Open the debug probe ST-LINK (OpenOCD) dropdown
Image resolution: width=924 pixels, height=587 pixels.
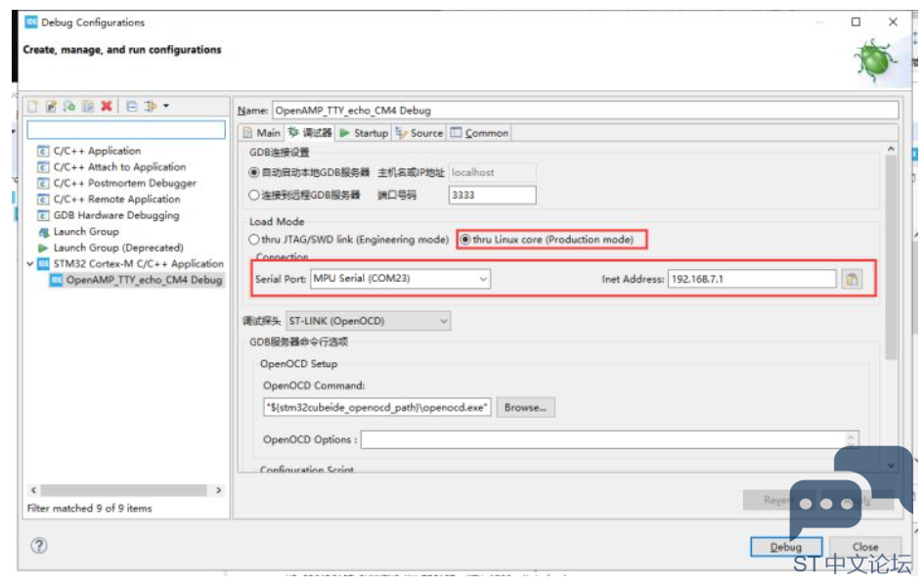pos(369,321)
